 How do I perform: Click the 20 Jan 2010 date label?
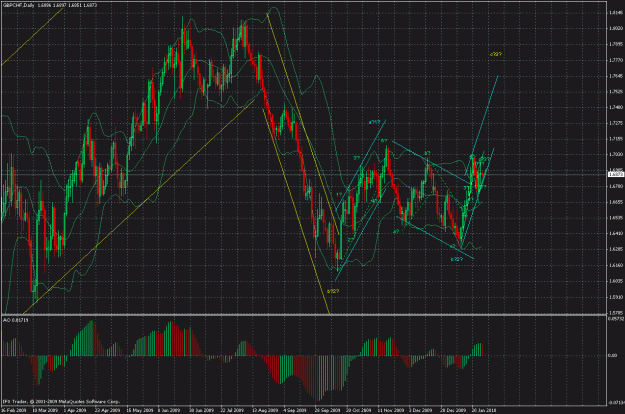(x=484, y=410)
